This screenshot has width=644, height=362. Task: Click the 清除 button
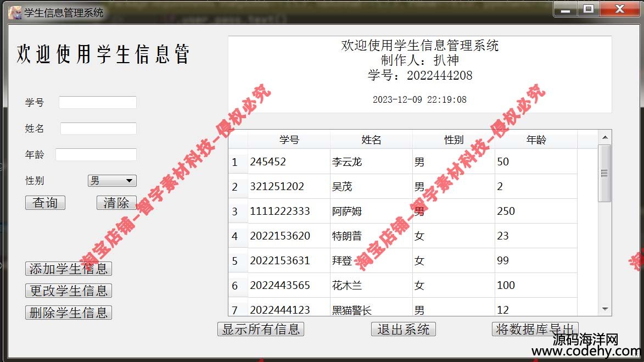(116, 203)
